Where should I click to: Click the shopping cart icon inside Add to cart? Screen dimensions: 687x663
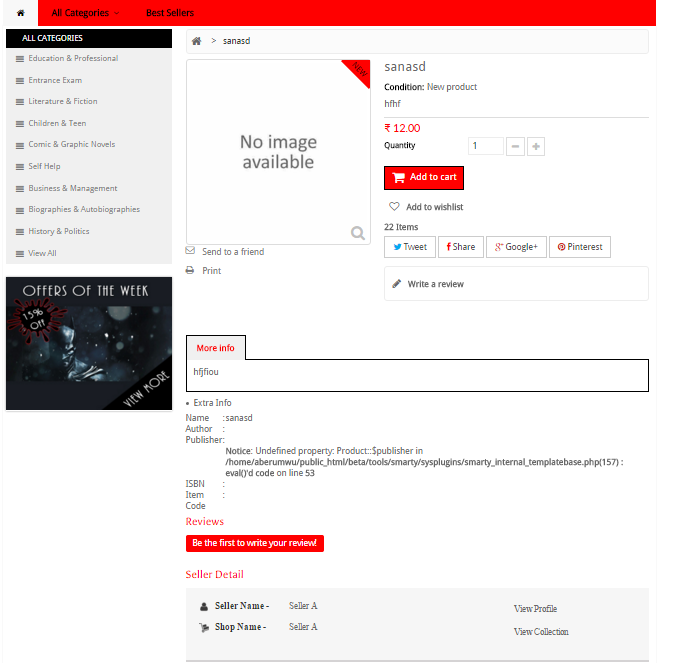click(x=399, y=177)
